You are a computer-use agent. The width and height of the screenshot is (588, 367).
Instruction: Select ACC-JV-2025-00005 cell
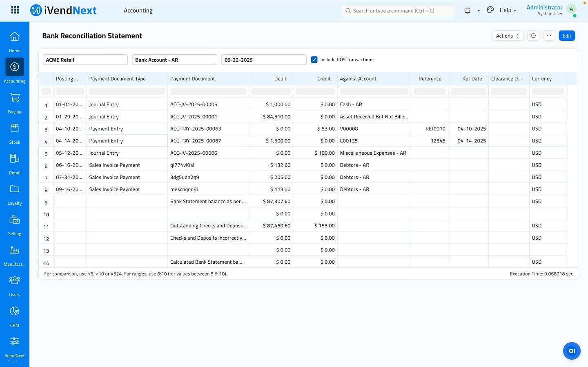208,105
